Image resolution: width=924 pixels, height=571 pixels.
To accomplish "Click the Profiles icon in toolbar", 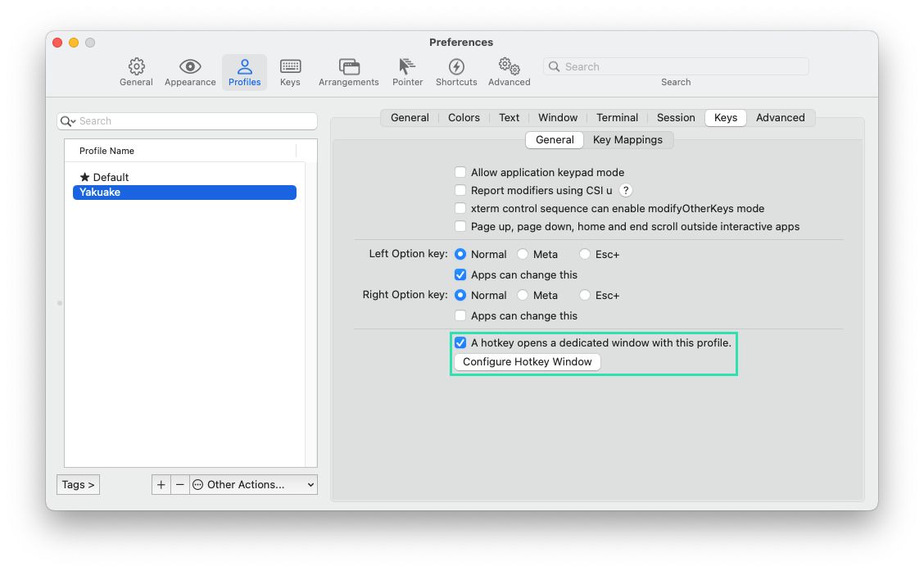I will (244, 71).
